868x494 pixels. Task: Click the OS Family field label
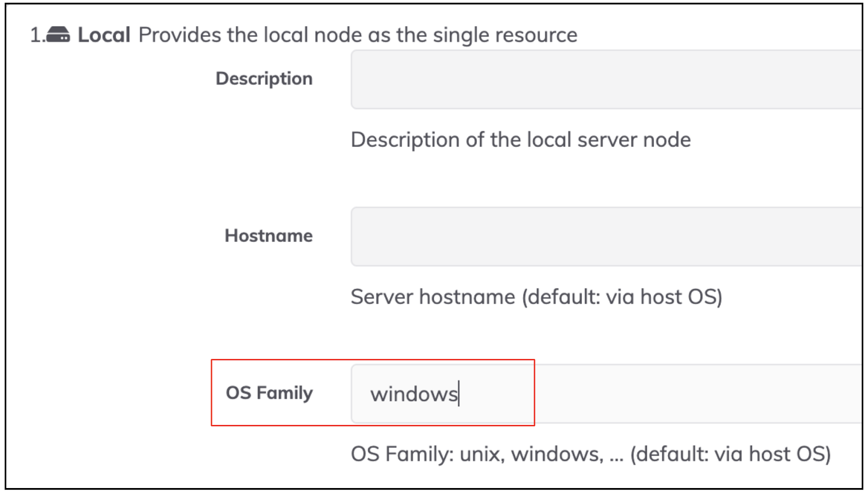pos(269,393)
